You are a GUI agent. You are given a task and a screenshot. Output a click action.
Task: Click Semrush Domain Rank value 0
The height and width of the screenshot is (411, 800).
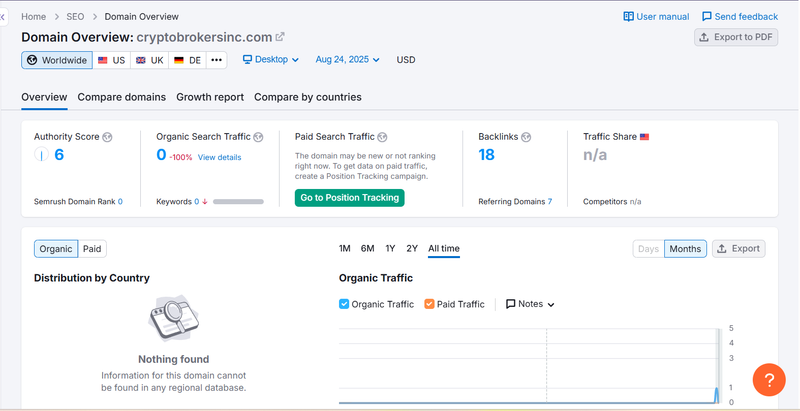coord(120,201)
